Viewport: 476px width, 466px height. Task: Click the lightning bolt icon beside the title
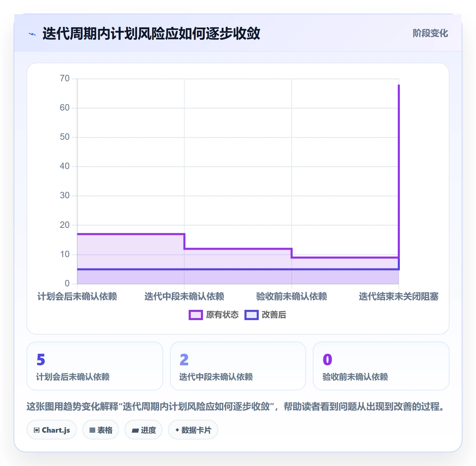32,34
